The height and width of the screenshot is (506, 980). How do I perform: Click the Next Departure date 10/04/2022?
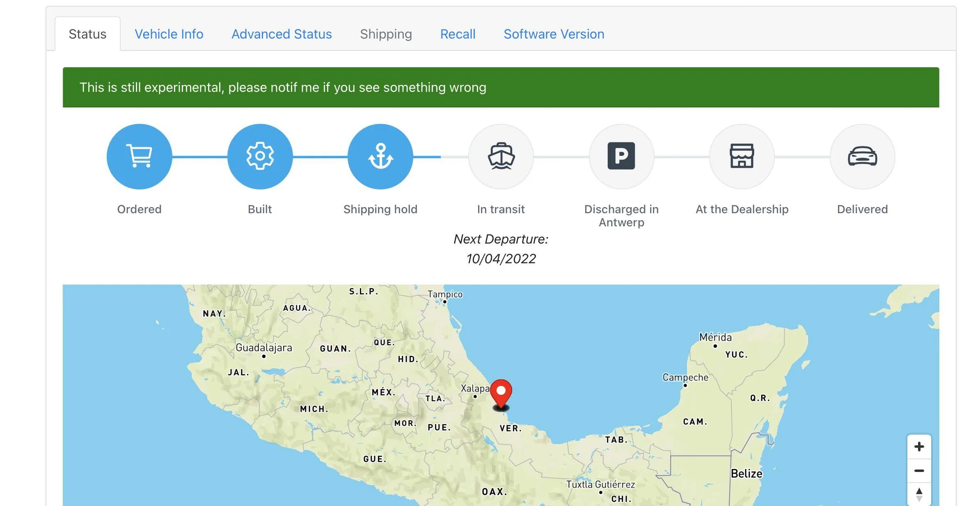tap(501, 259)
